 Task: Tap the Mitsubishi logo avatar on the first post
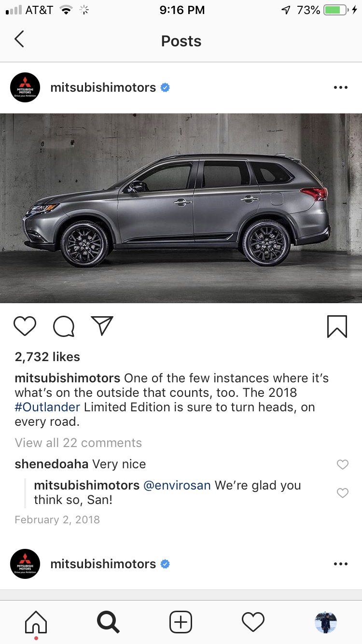point(25,87)
